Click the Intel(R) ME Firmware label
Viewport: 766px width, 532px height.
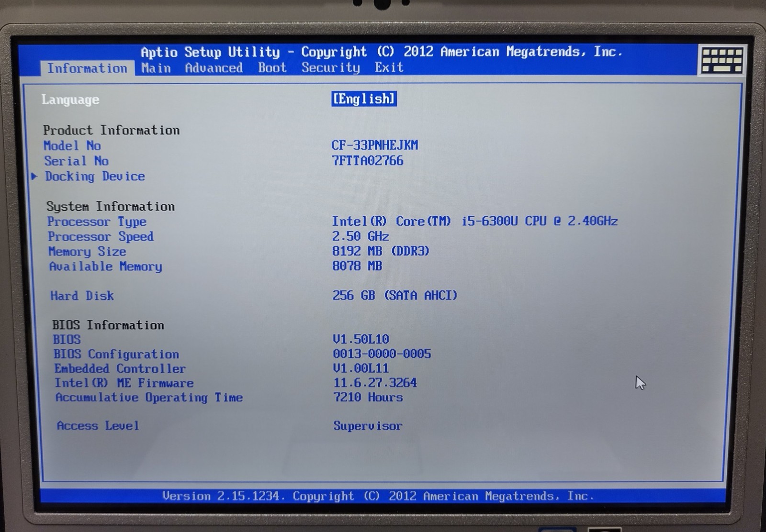(x=124, y=383)
